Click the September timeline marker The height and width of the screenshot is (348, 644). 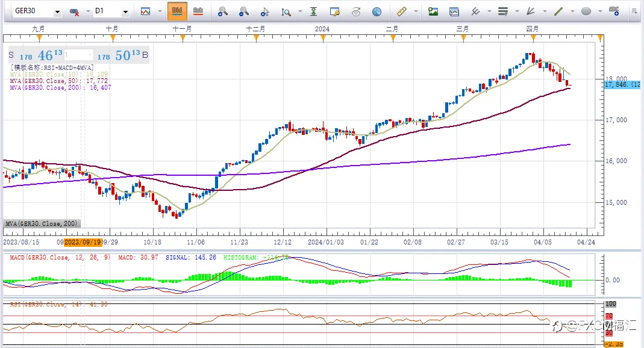pyautogui.click(x=39, y=38)
